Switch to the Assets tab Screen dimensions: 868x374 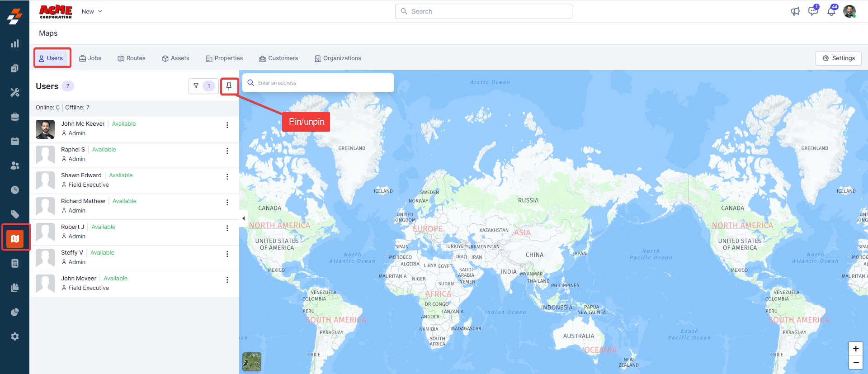176,58
